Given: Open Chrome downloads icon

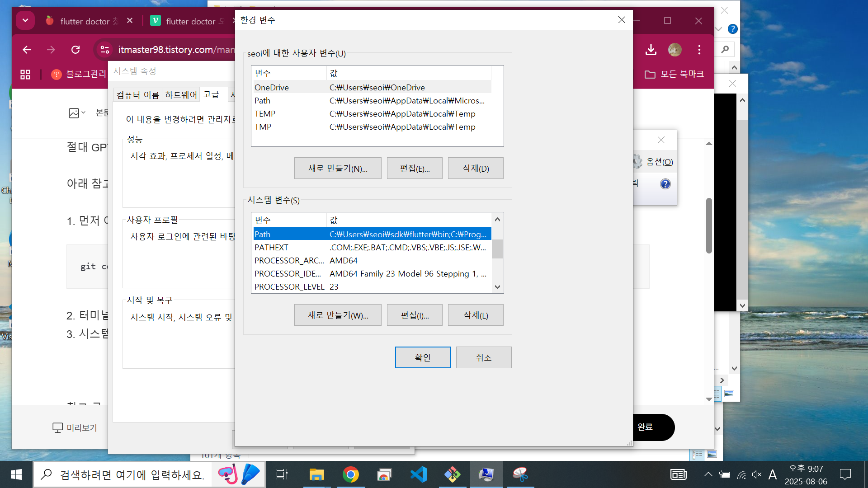Looking at the screenshot, I should [651, 50].
